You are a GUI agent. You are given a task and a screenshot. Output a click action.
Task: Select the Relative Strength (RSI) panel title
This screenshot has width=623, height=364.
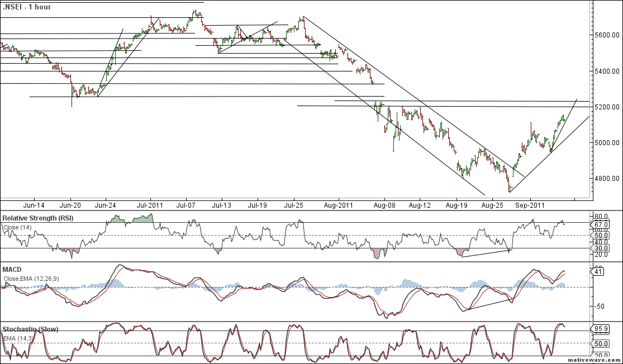coord(37,218)
